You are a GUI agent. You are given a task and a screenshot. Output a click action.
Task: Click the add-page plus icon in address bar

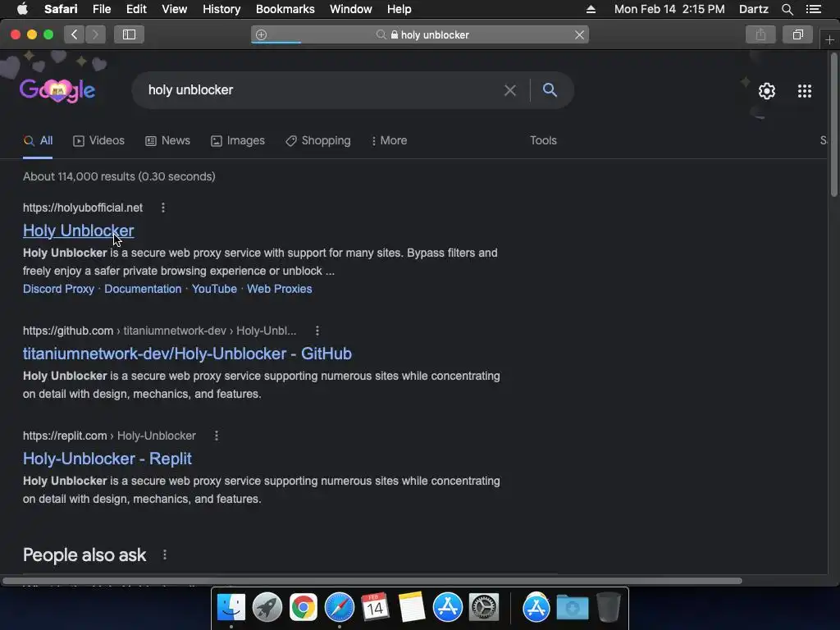pyautogui.click(x=262, y=34)
